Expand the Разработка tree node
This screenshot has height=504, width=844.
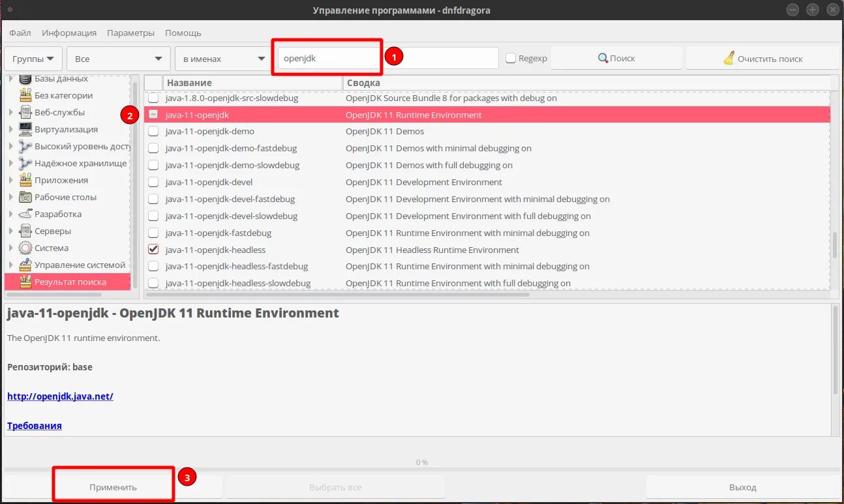tap(11, 214)
